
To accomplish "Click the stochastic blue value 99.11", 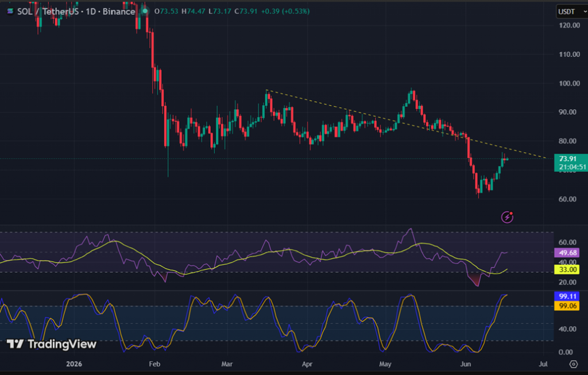I will tap(567, 296).
